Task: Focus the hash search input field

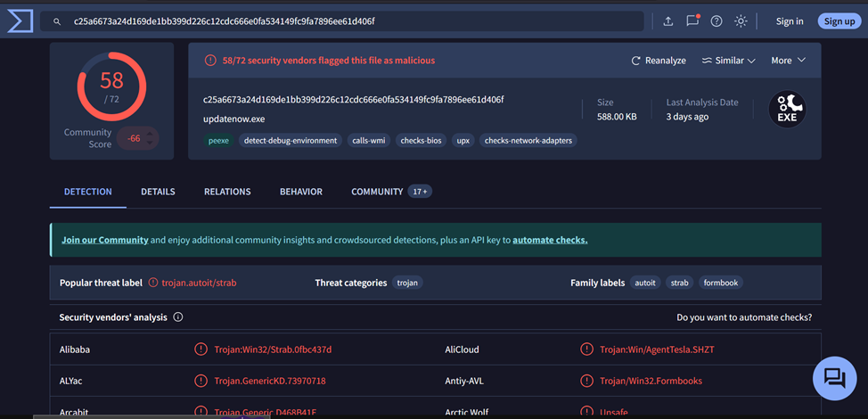Action: tap(341, 21)
